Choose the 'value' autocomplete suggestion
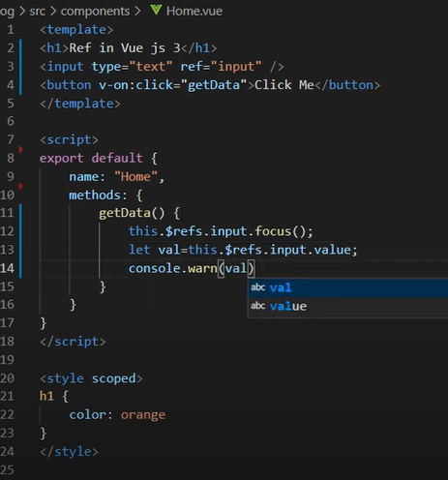Image resolution: width=448 pixels, height=480 pixels. coord(347,306)
